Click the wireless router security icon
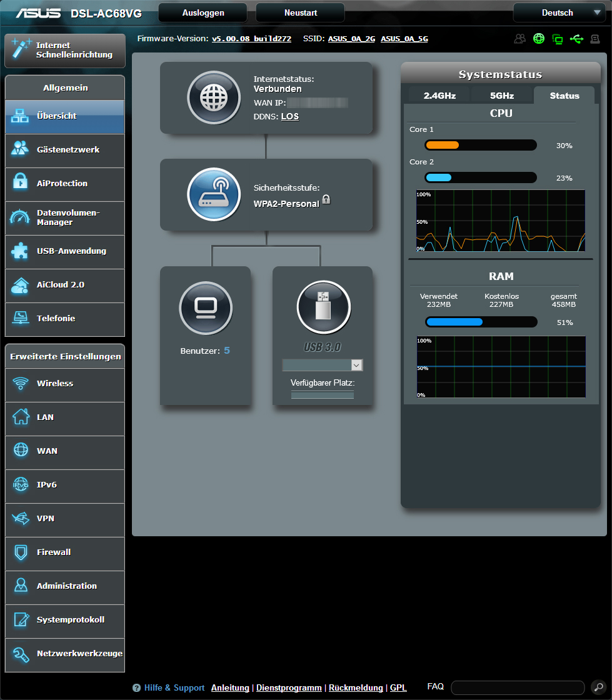 click(x=214, y=194)
